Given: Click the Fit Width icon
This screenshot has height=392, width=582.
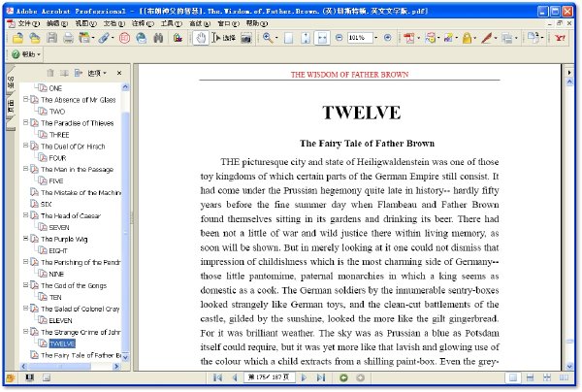Looking at the screenshot, I should (x=322, y=38).
